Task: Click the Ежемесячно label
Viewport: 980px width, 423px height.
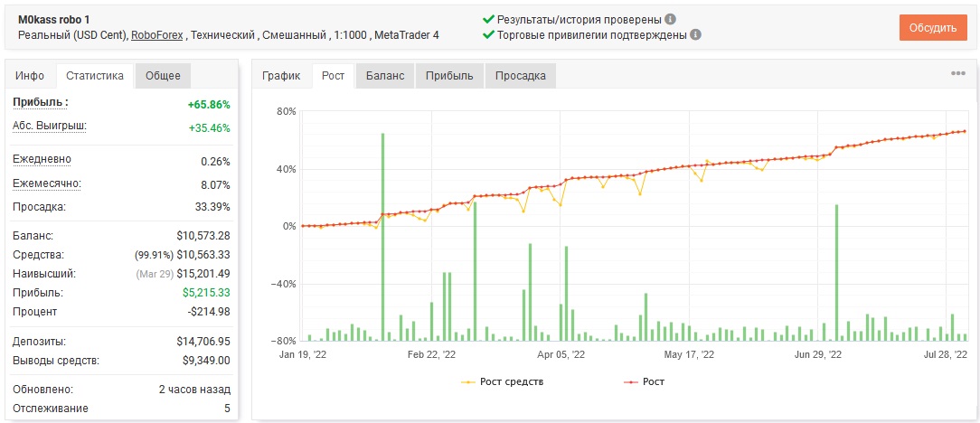Action: 47,183
